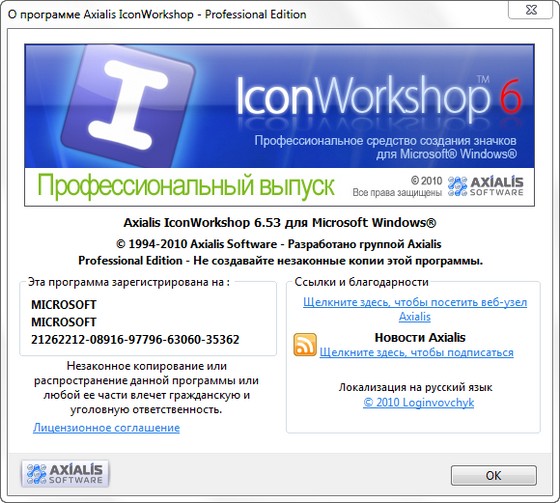Close the About dialog with the X button

(531, 10)
